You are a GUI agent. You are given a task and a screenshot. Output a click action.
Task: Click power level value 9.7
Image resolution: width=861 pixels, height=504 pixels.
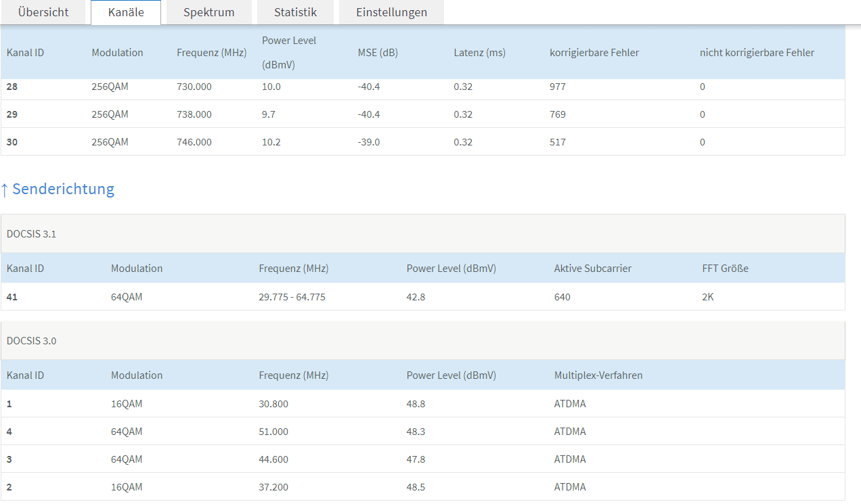(x=269, y=114)
